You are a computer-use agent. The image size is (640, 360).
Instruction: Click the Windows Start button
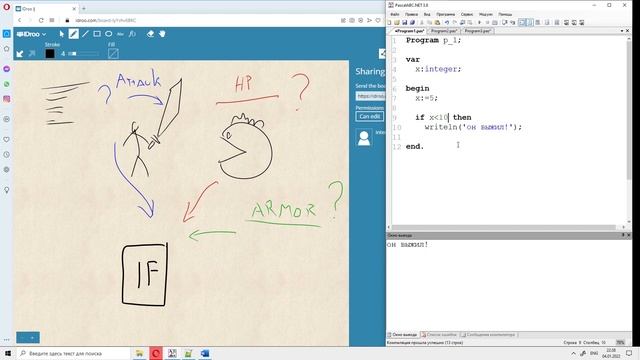coord(7,353)
